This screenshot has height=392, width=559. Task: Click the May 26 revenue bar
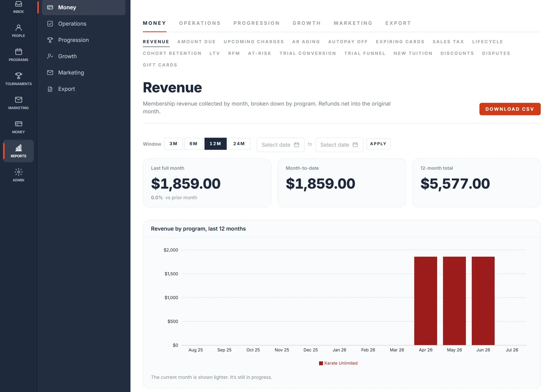(454, 301)
